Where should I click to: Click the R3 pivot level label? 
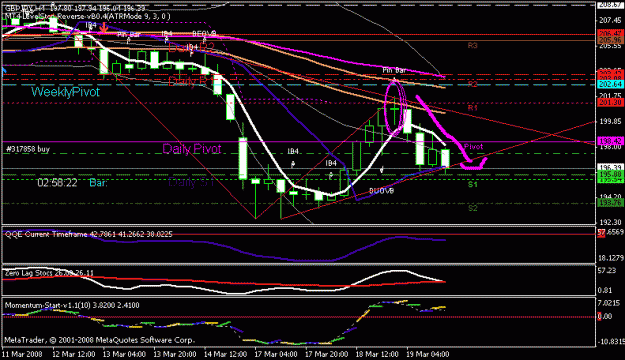(x=472, y=46)
